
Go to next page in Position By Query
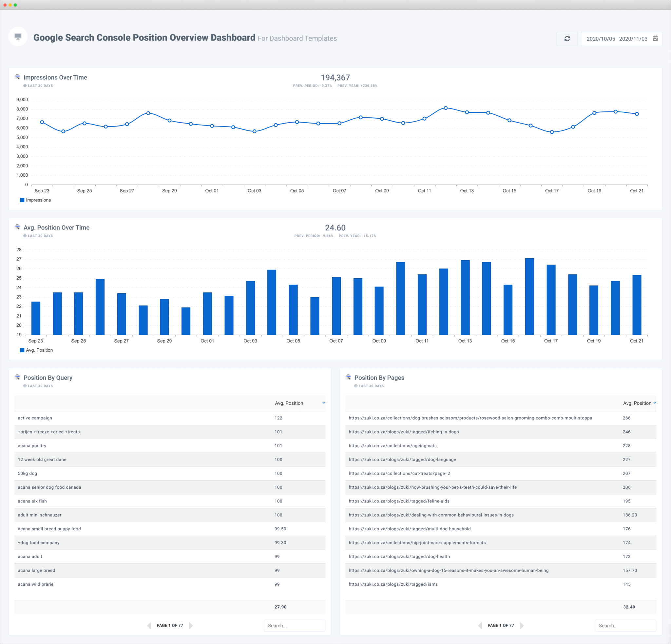coord(191,626)
